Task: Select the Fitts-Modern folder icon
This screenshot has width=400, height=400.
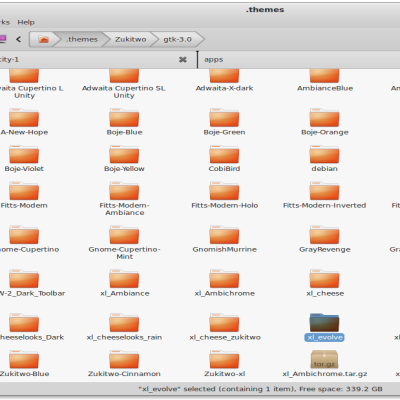Action: coord(24,191)
